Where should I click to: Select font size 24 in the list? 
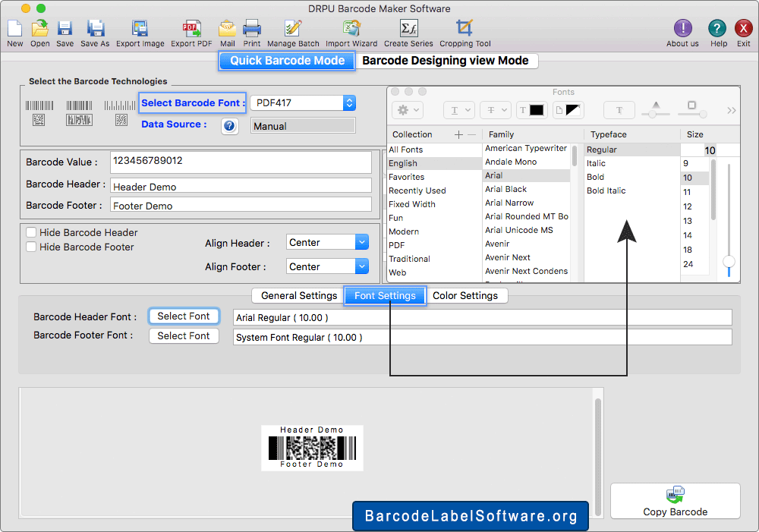click(695, 264)
